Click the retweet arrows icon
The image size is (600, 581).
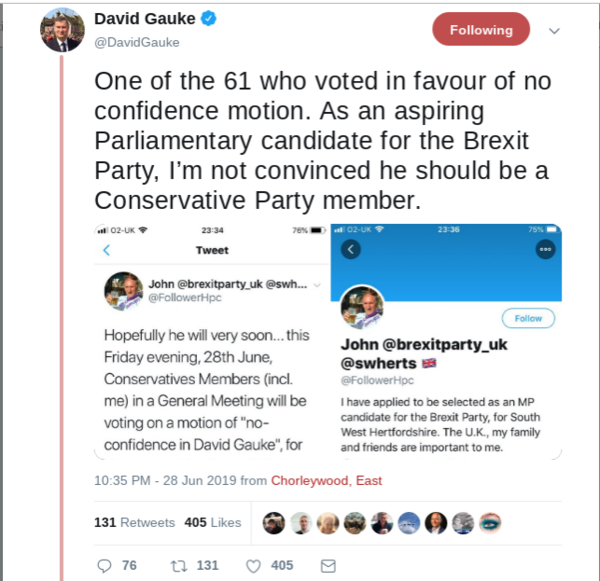[x=179, y=565]
